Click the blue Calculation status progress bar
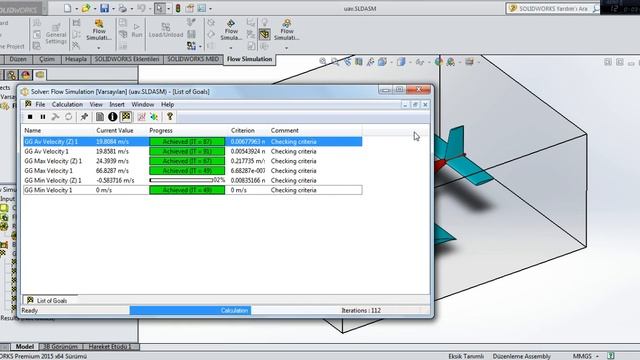The width and height of the screenshot is (640, 360). click(190, 311)
